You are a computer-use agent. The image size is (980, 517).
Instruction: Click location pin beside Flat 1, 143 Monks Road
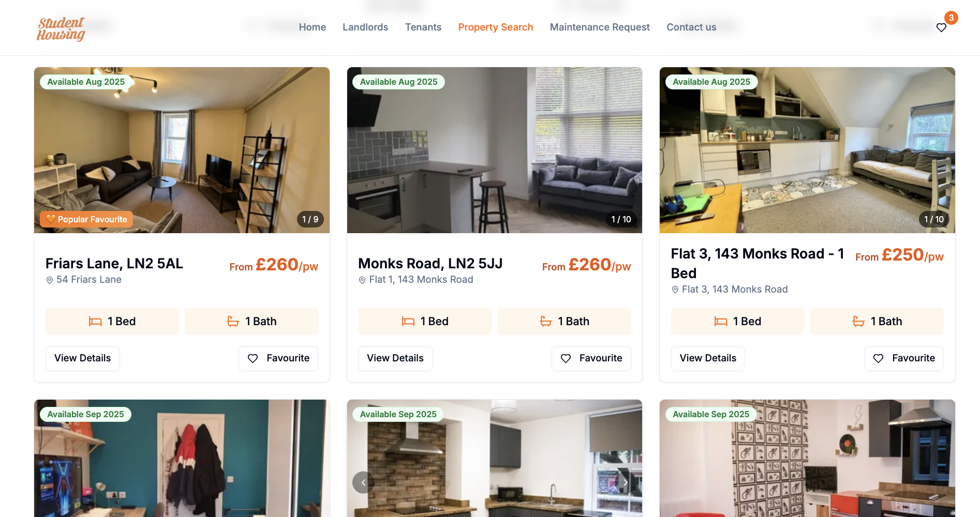point(362,280)
